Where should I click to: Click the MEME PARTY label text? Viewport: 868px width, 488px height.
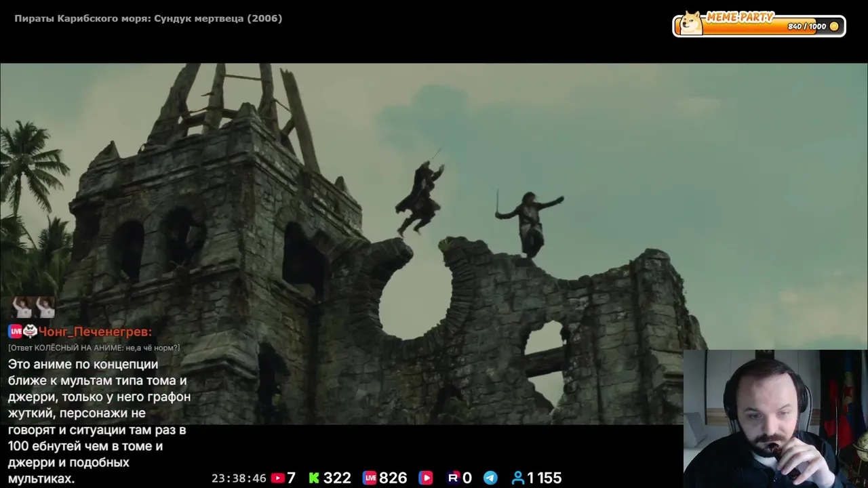(x=740, y=18)
